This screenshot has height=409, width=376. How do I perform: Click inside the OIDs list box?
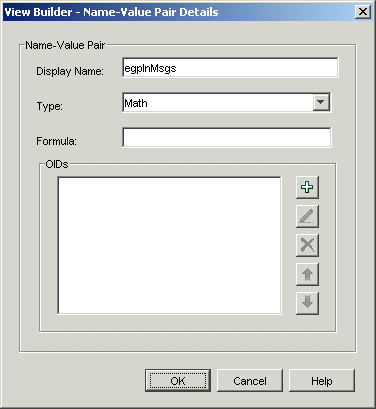point(169,245)
